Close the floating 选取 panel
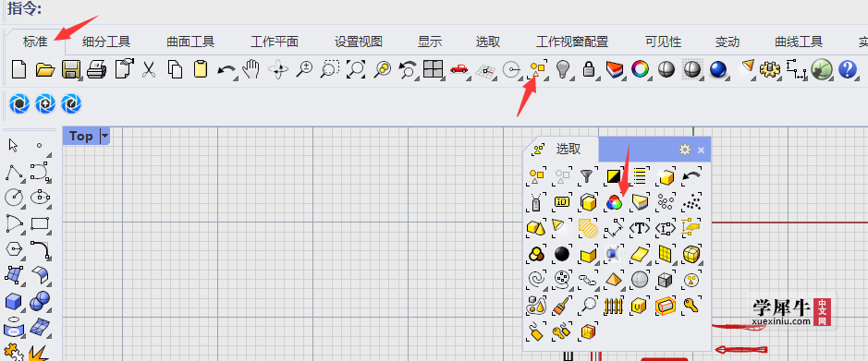868x361 pixels. [701, 150]
